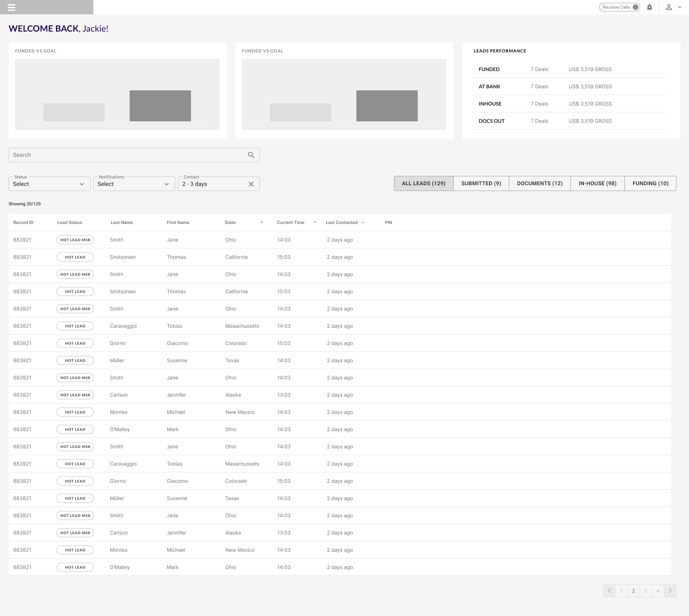Sort by Current Time column arrow
The image size is (689, 616).
pos(315,223)
